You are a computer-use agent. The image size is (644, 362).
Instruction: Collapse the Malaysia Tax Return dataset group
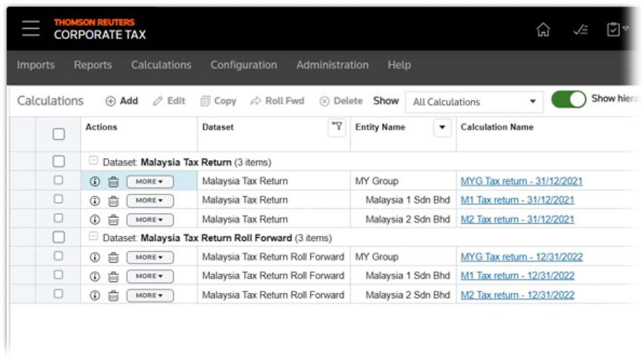click(93, 161)
